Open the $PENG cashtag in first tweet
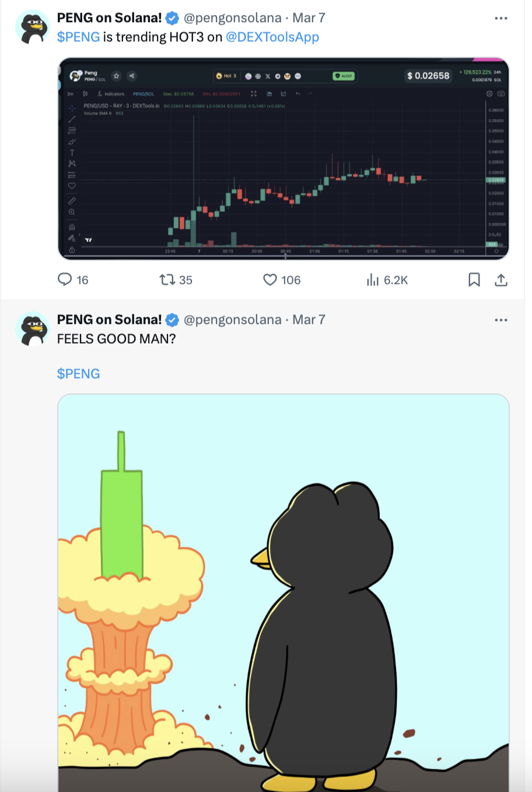The width and height of the screenshot is (532, 792). 78,37
